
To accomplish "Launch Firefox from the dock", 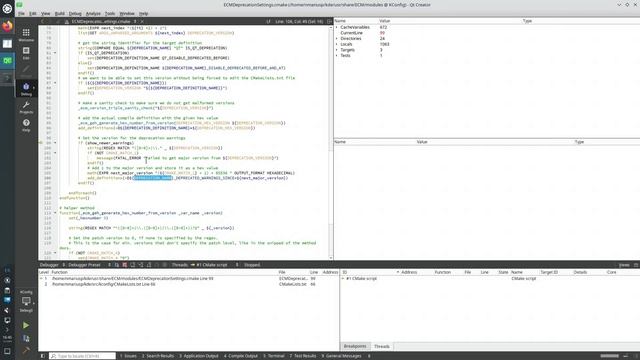I will click(7, 26).
